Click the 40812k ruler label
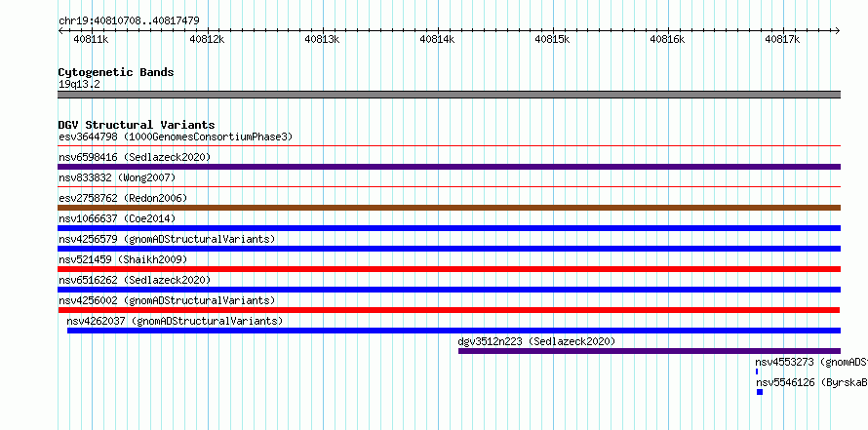Viewport: 868px width, 430px height. (207, 39)
